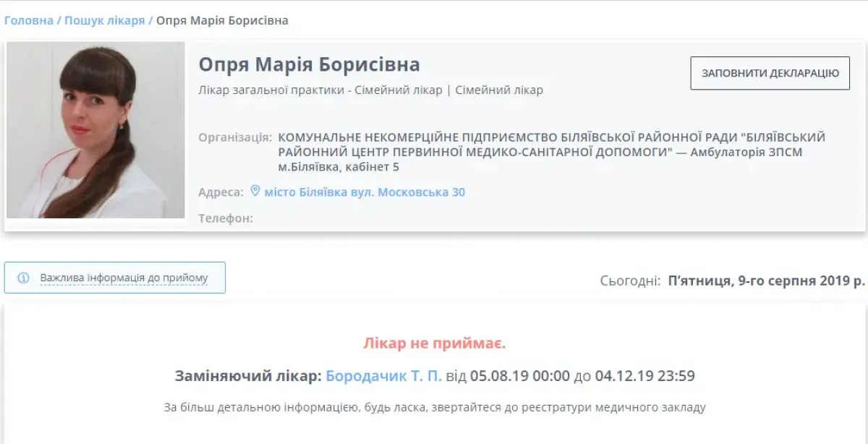Click the Телефон label
The height and width of the screenshot is (444, 868).
(x=226, y=218)
